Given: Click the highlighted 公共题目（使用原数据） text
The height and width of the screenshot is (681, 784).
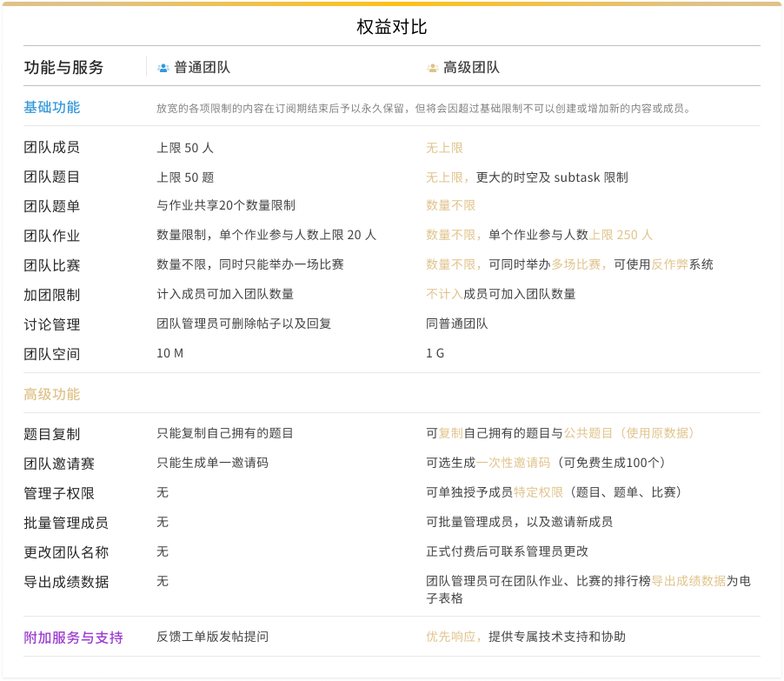Looking at the screenshot, I should [631, 433].
